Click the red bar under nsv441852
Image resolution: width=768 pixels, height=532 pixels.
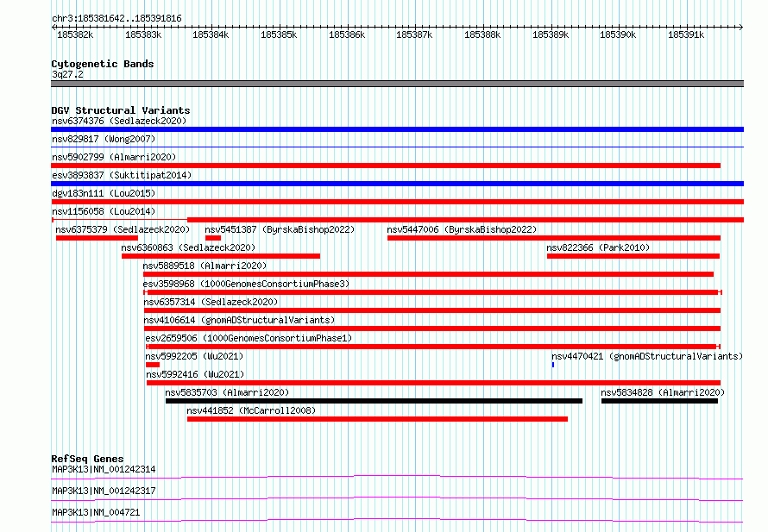coord(378,419)
